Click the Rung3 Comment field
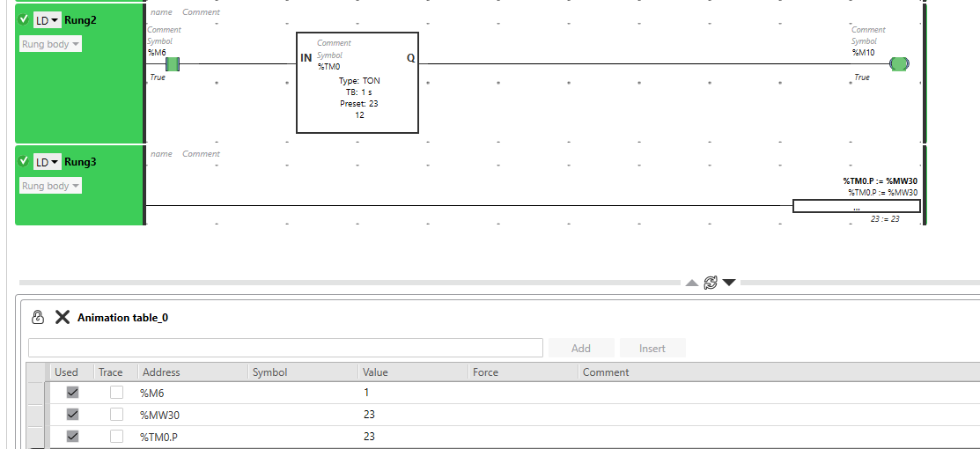Viewport: 980px width, 449px height. coord(202,154)
